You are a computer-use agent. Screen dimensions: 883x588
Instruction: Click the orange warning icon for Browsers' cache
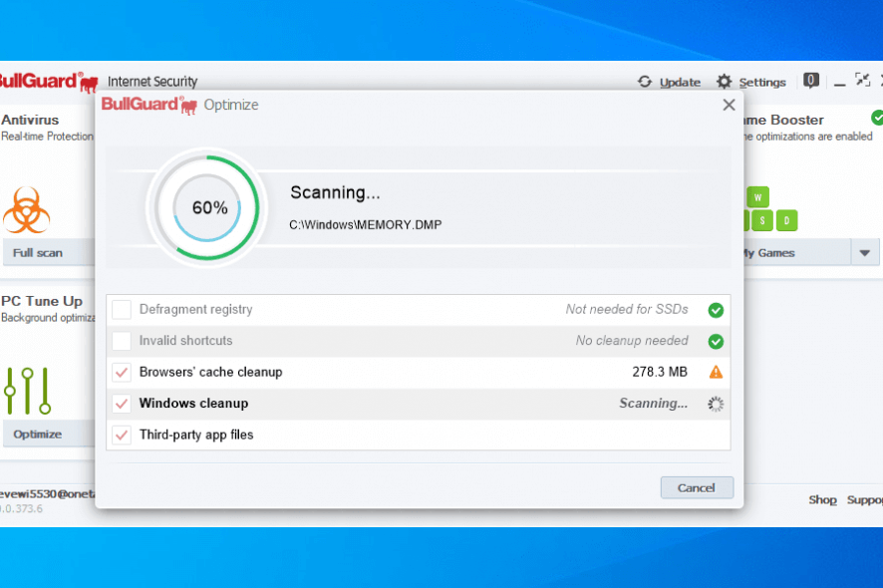pyautogui.click(x=716, y=372)
